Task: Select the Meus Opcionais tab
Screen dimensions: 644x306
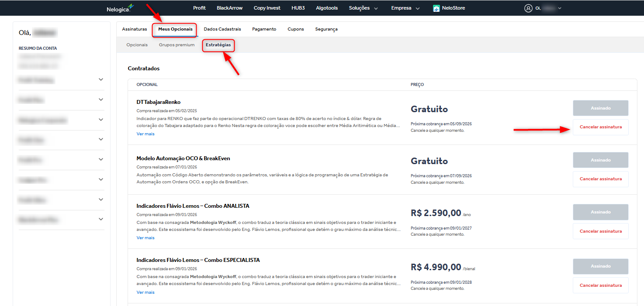Action: [175, 29]
